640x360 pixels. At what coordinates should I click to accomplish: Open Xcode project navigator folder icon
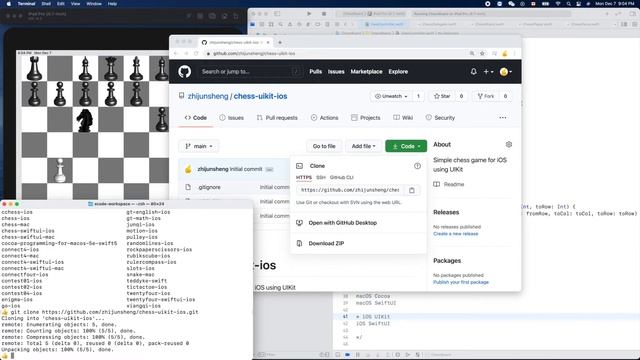(x=253, y=24)
